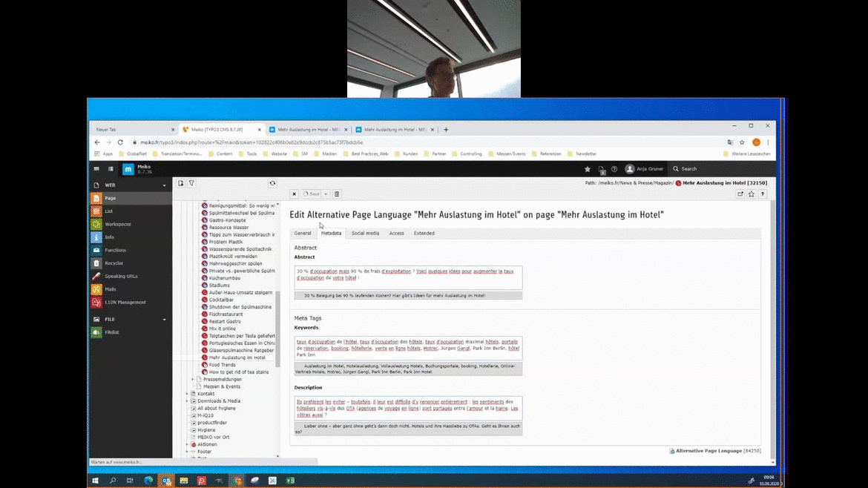Image resolution: width=868 pixels, height=488 pixels.
Task: Click into the Abstract text field
Action: pos(408,277)
